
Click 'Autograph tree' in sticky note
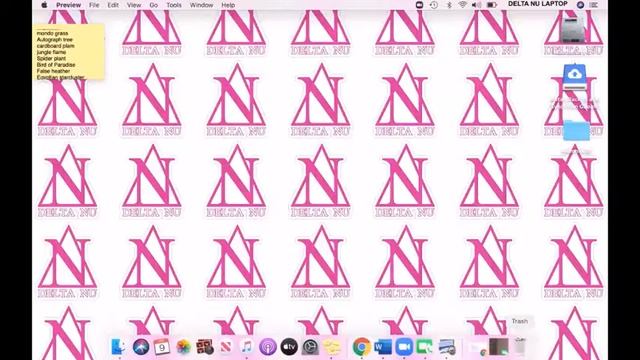point(55,40)
